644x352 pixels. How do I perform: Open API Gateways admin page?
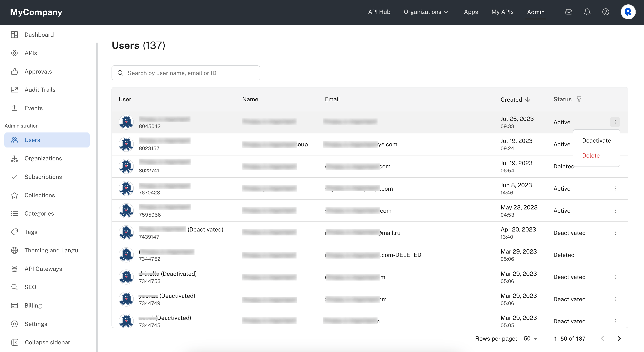tap(43, 269)
